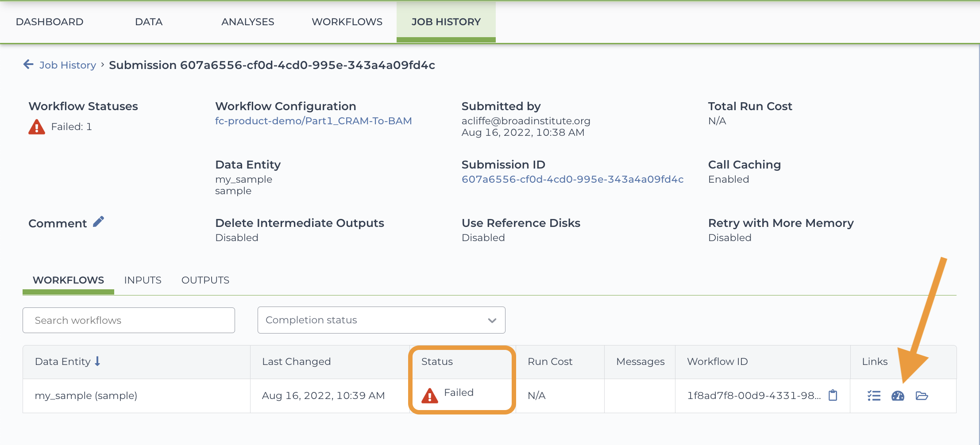Focus the Search workflows input field
The height and width of the screenshot is (445, 980).
click(x=129, y=320)
